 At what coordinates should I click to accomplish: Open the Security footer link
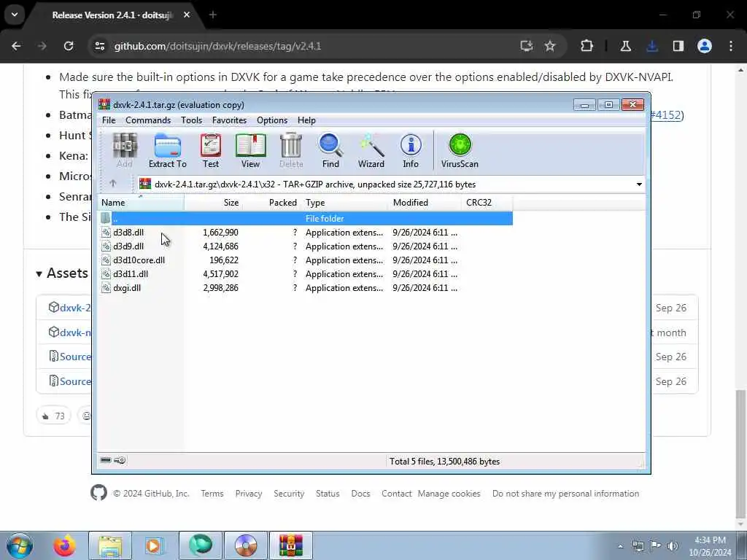[x=289, y=494]
